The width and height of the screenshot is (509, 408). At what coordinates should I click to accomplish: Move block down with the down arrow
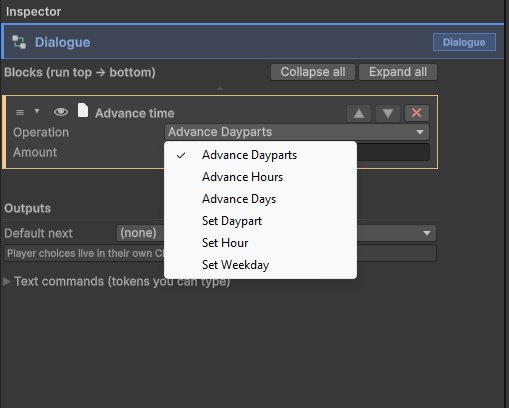(388, 113)
